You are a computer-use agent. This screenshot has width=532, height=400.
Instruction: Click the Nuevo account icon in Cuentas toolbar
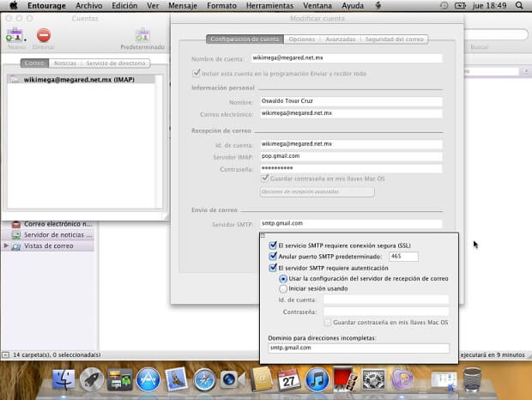pyautogui.click(x=14, y=35)
